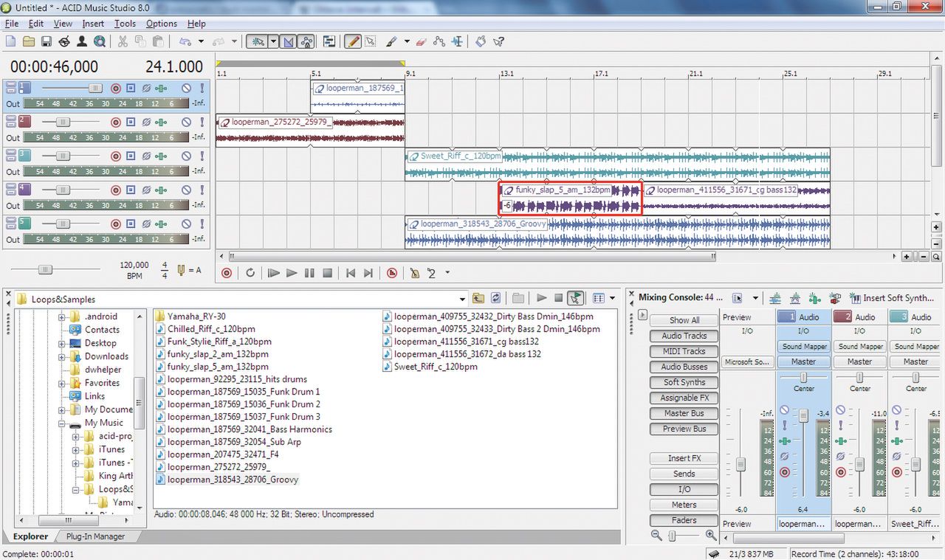The height and width of the screenshot is (560, 945).
Task: Click the Meters button
Action: pyautogui.click(x=684, y=505)
